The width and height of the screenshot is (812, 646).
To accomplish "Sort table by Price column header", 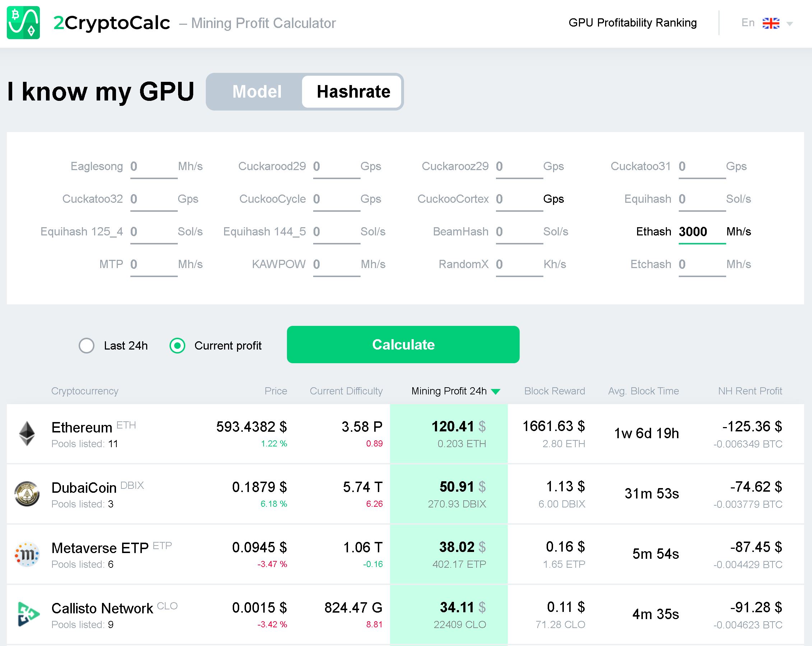I will coord(275,391).
